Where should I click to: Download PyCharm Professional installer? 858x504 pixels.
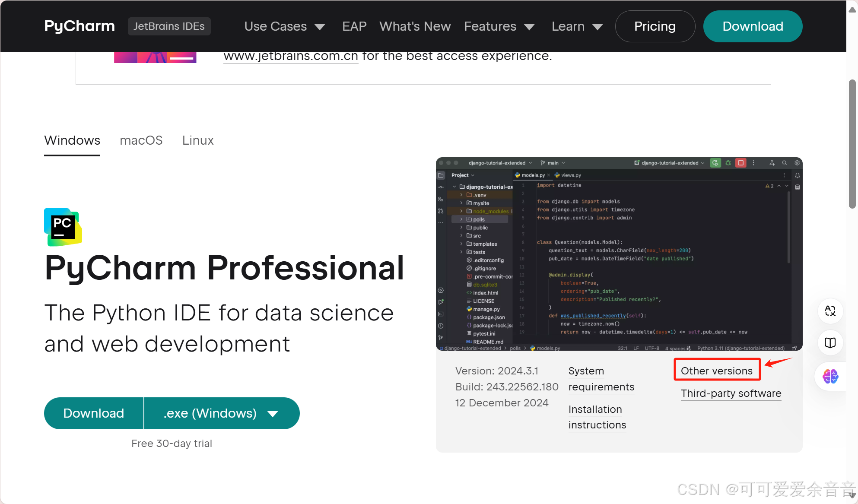(x=94, y=413)
